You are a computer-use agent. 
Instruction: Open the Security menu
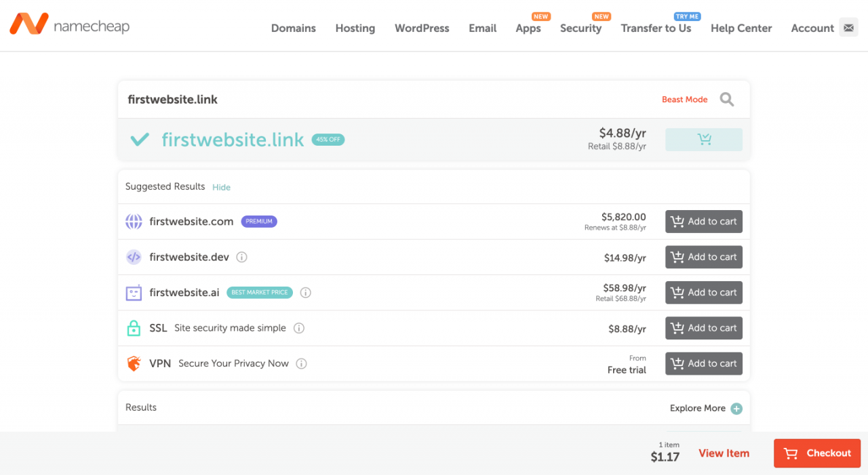pos(580,28)
